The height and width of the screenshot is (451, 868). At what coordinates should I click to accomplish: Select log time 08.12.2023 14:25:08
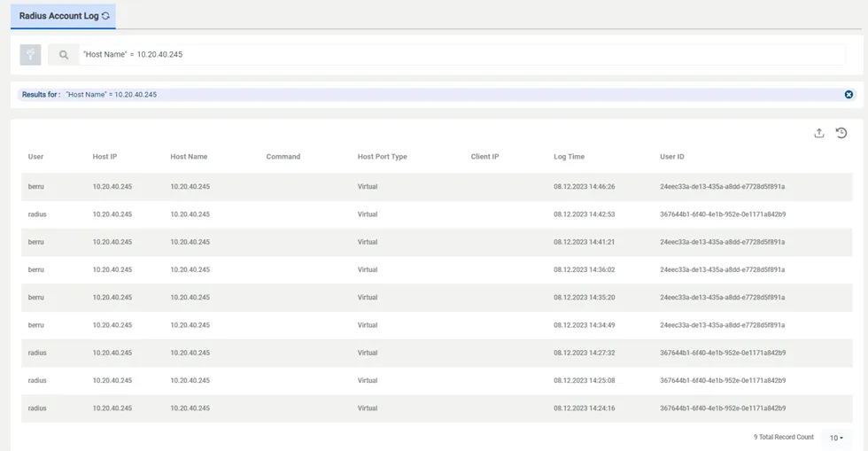[x=584, y=381]
